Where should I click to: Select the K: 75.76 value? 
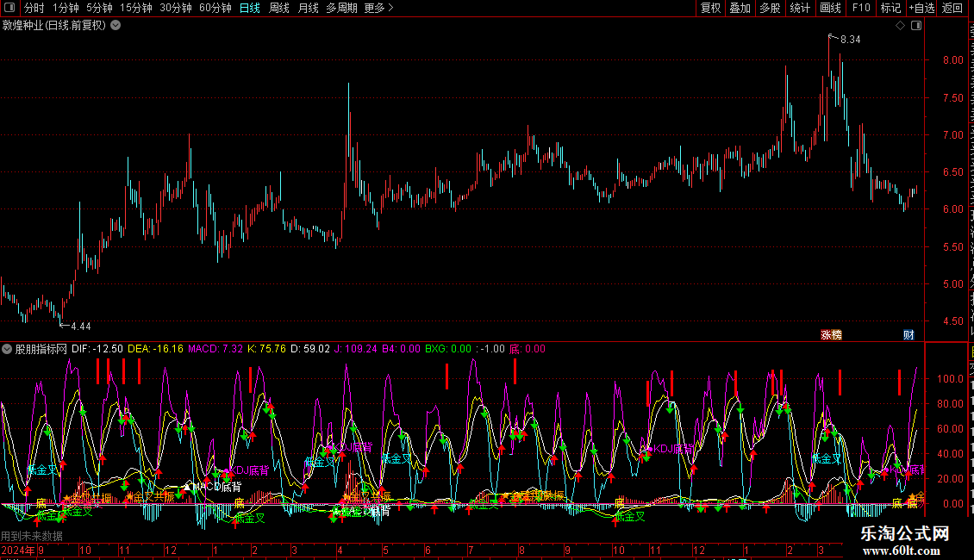tap(266, 349)
